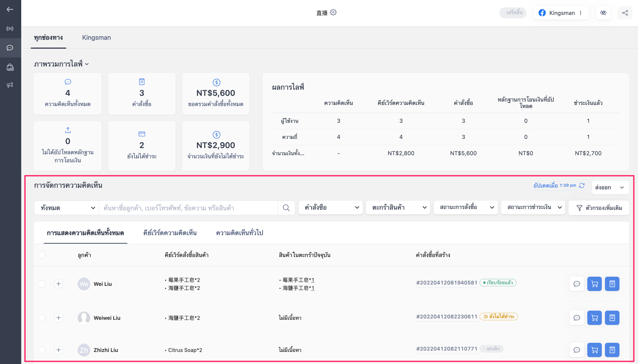Click the total comments card icon
This screenshot has height=364, width=638.
coord(68,82)
